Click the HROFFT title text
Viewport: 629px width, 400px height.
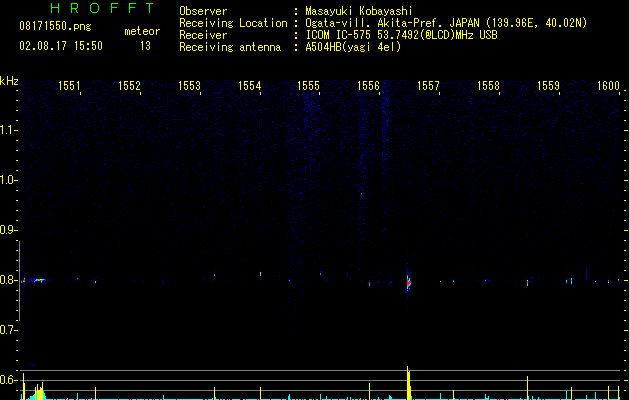point(103,8)
